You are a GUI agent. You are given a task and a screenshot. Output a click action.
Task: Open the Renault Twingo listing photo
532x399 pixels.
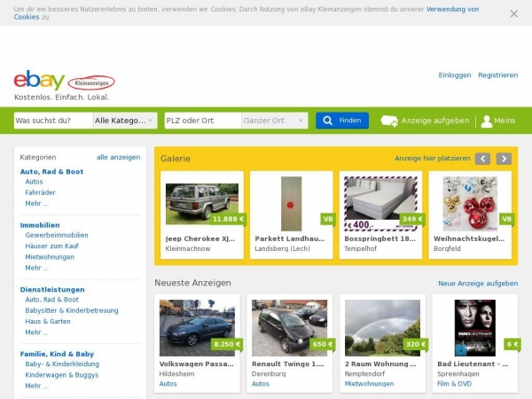click(x=289, y=328)
